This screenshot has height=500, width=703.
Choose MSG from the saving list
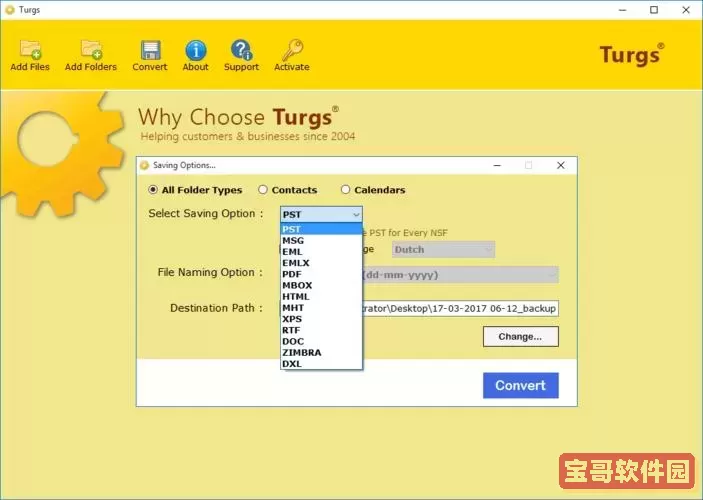(321, 240)
